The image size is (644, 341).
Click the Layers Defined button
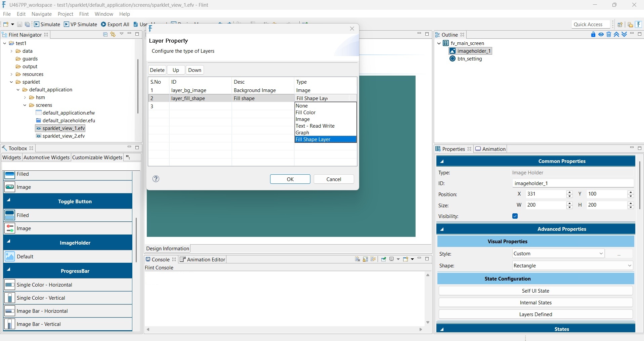(536, 314)
